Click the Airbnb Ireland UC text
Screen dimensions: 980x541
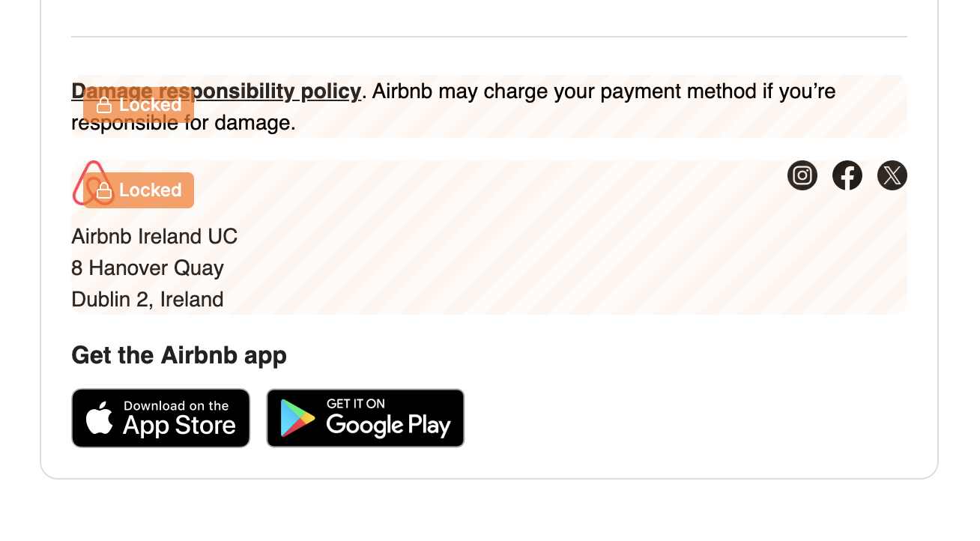click(x=154, y=237)
